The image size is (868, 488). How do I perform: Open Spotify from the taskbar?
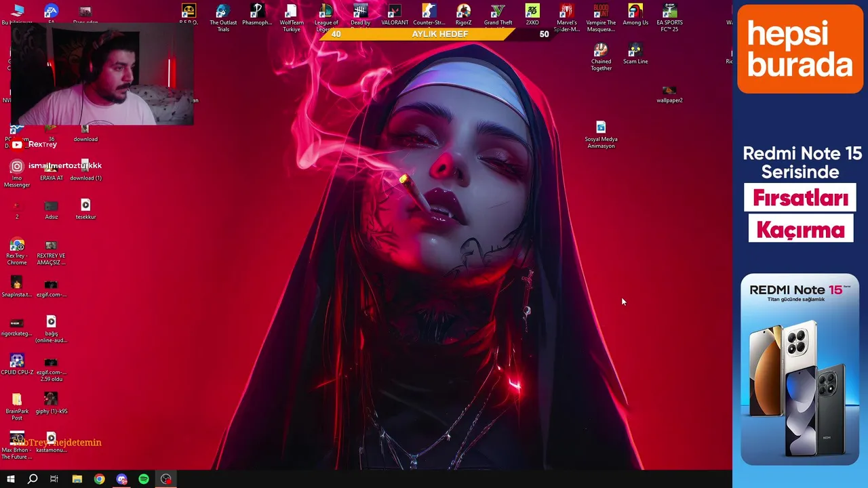[x=144, y=479]
